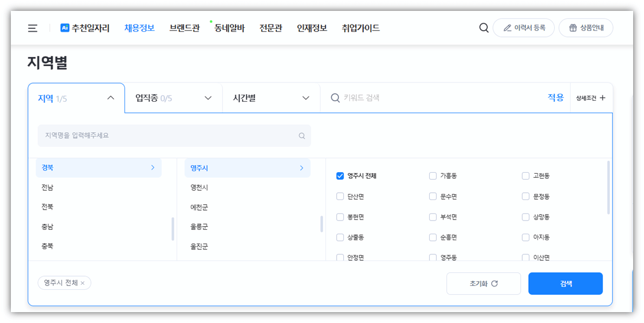This screenshot has width=644, height=323.
Task: Click the pen icon on 이력서 등록
Action: (x=508, y=27)
